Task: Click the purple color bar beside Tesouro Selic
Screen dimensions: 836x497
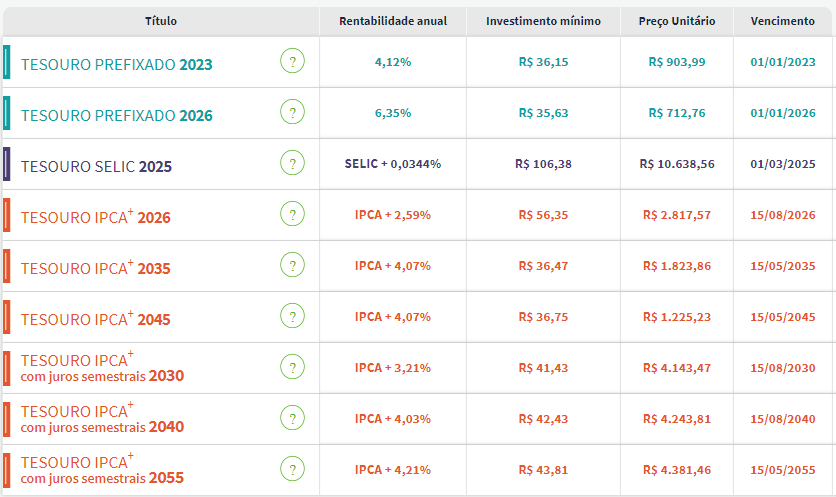Action: pos(7,164)
